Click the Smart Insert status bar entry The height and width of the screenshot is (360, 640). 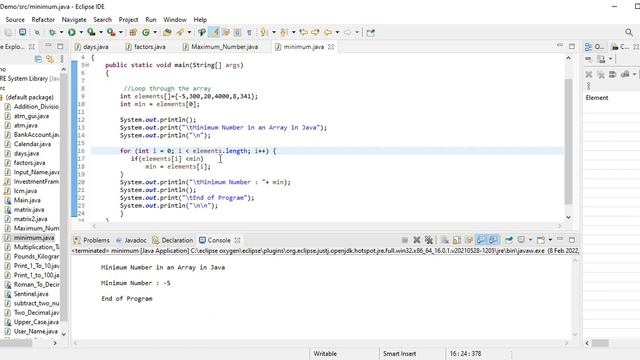[399, 353]
